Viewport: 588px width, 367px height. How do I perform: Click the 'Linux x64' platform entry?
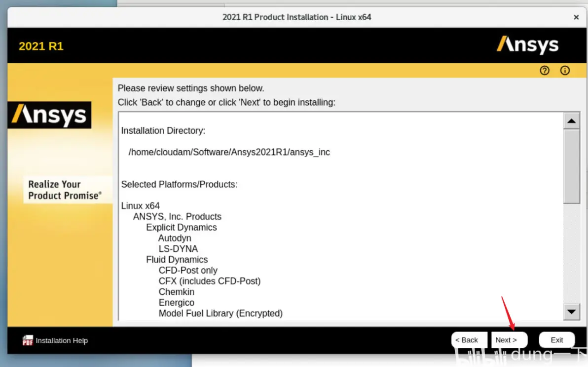[140, 206]
